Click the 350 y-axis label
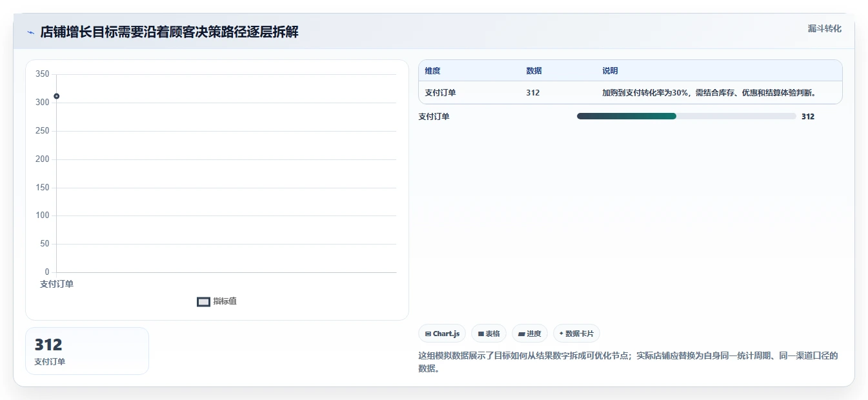Viewport: 868px width, 400px height. pos(43,74)
